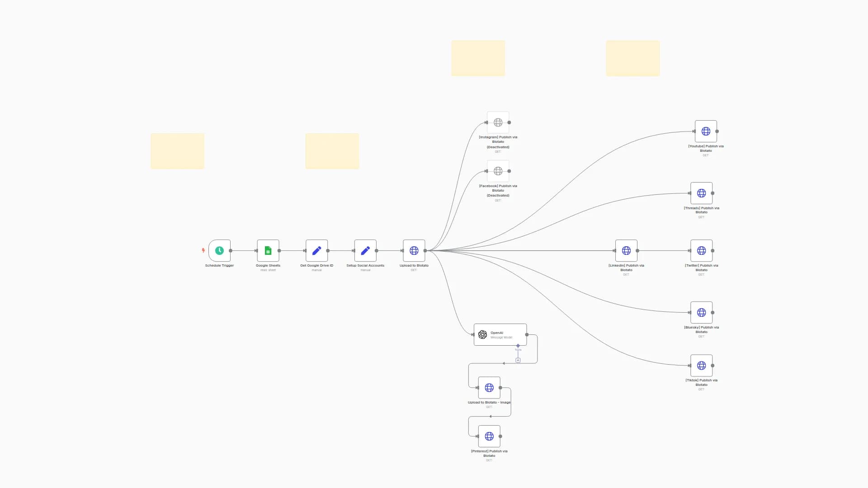Select the deactivated Instagram Publish node
The image size is (868, 488).
pyautogui.click(x=498, y=122)
